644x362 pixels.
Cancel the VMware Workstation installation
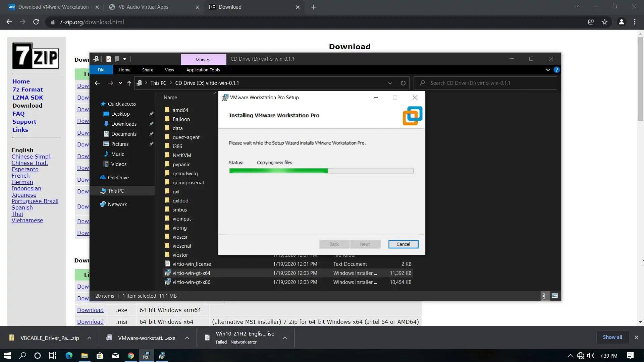tap(403, 244)
